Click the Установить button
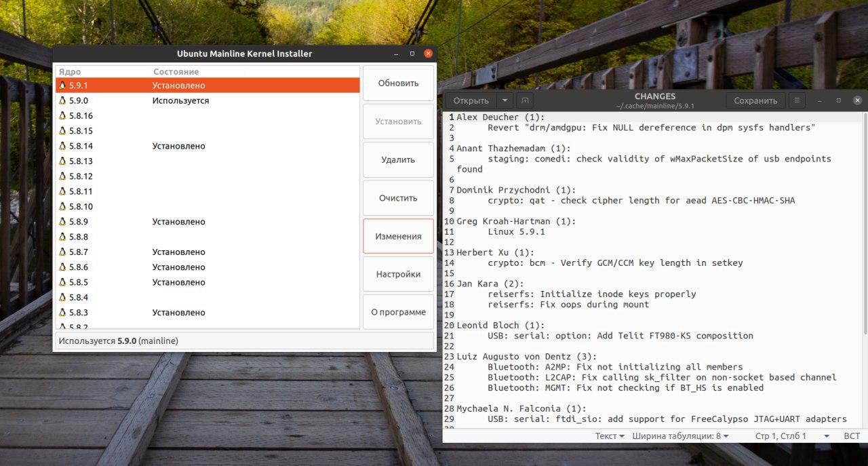Screen dimensions: 868x466 (x=398, y=121)
